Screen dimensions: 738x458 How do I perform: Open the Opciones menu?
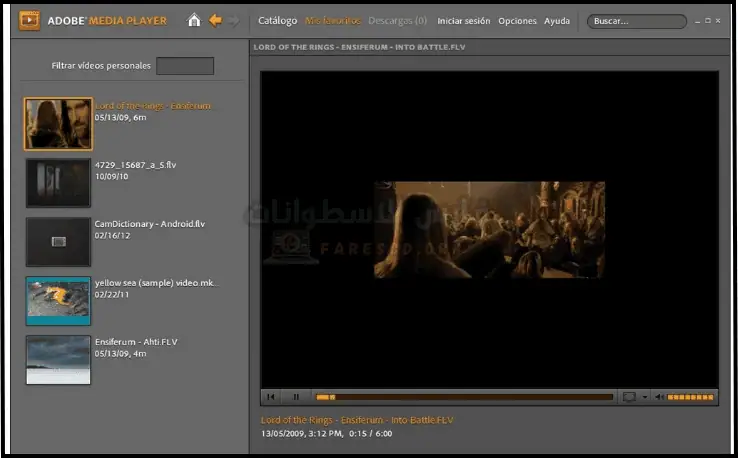point(517,21)
